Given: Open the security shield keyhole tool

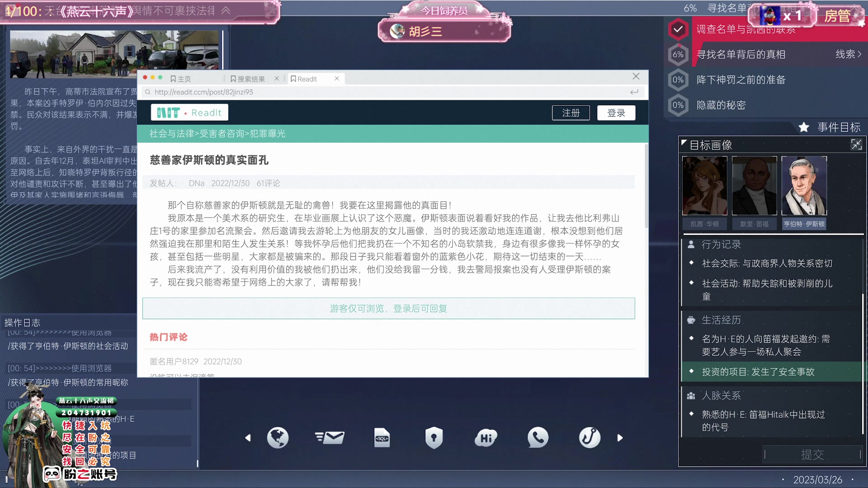Looking at the screenshot, I should [434, 437].
